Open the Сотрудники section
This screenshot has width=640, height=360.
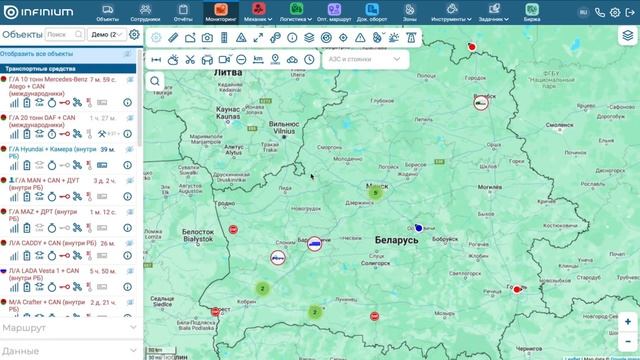pyautogui.click(x=145, y=12)
